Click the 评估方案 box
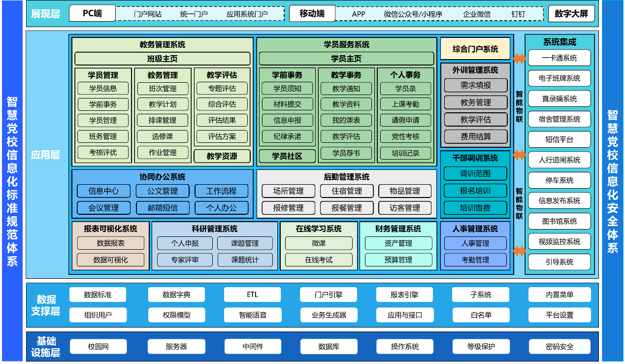Viewport: 625px width, 364px height. click(222, 136)
